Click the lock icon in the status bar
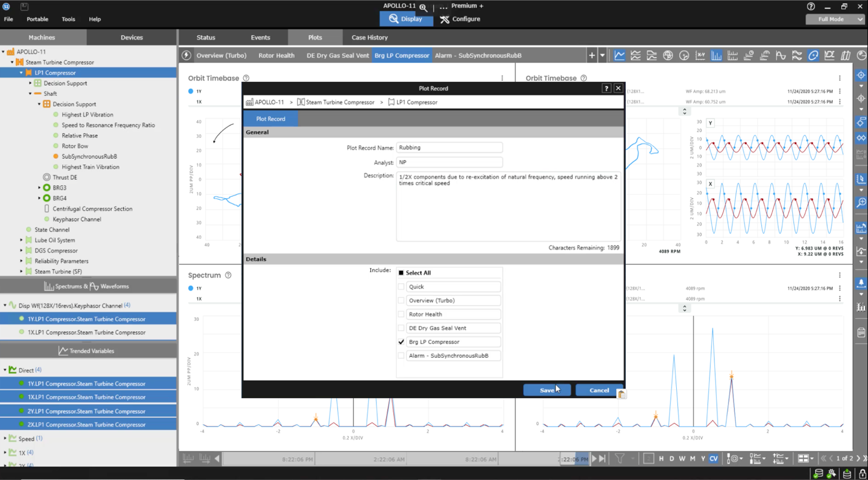 pos(862,473)
